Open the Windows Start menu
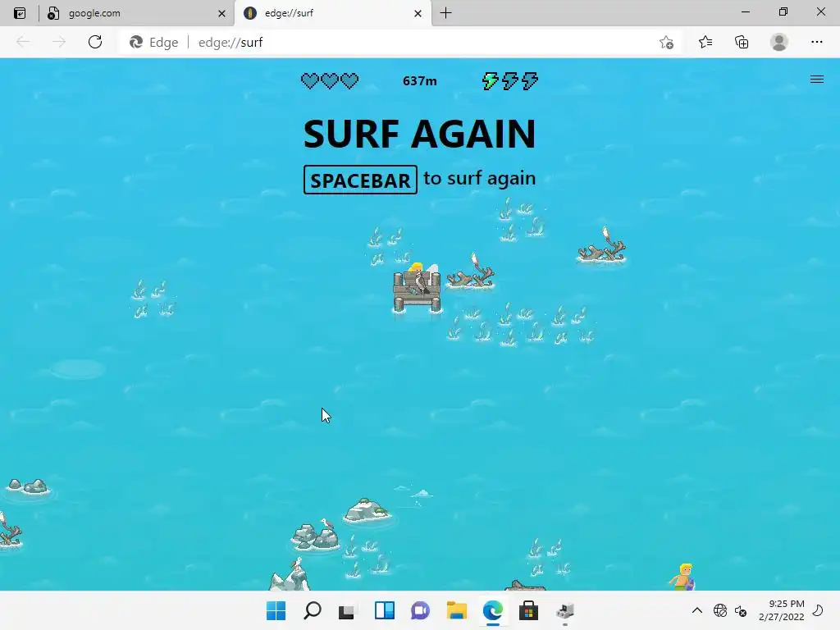 pos(276,610)
